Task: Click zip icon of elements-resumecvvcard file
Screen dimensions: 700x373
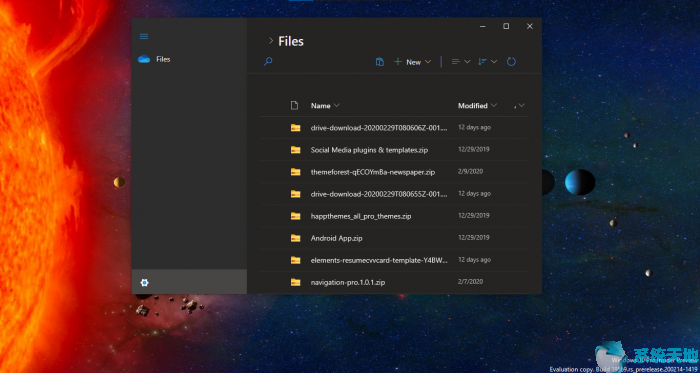Action: point(296,260)
